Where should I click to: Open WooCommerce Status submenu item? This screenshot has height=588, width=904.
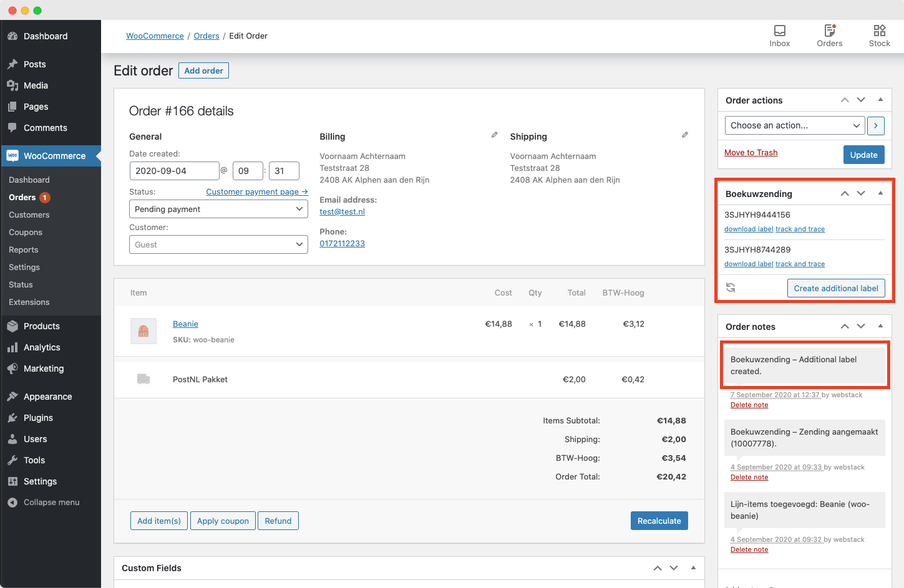pyautogui.click(x=21, y=284)
